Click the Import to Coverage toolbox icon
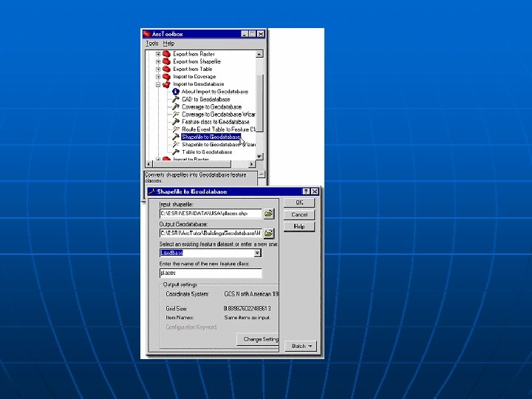 click(166, 77)
